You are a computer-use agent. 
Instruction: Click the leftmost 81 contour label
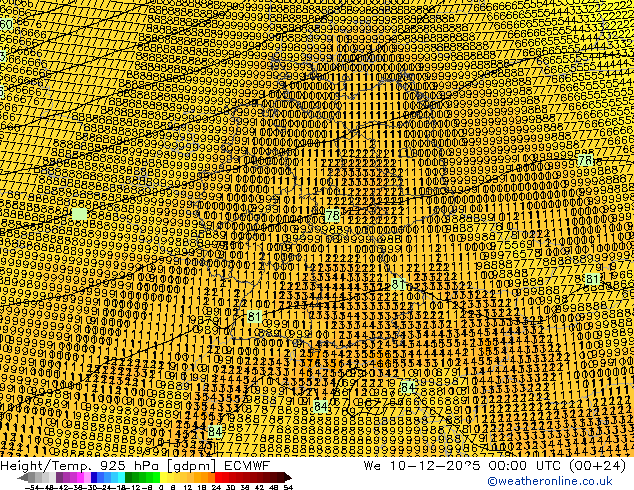(255, 317)
